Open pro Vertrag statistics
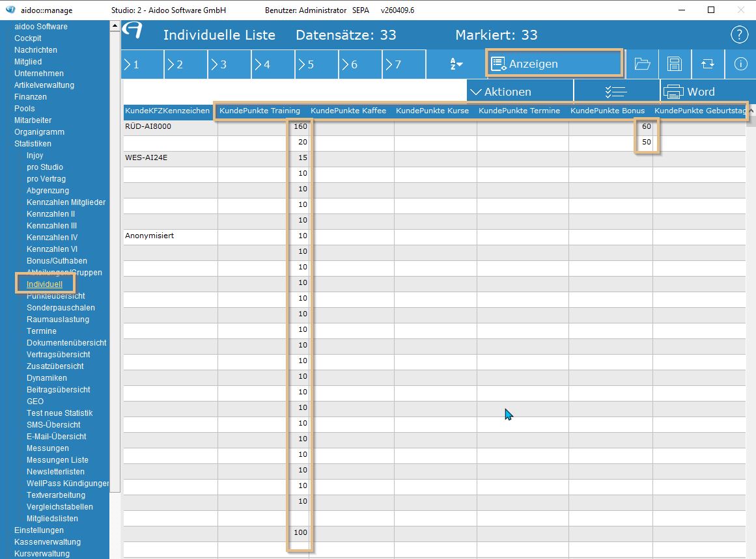756x559 pixels. click(46, 179)
